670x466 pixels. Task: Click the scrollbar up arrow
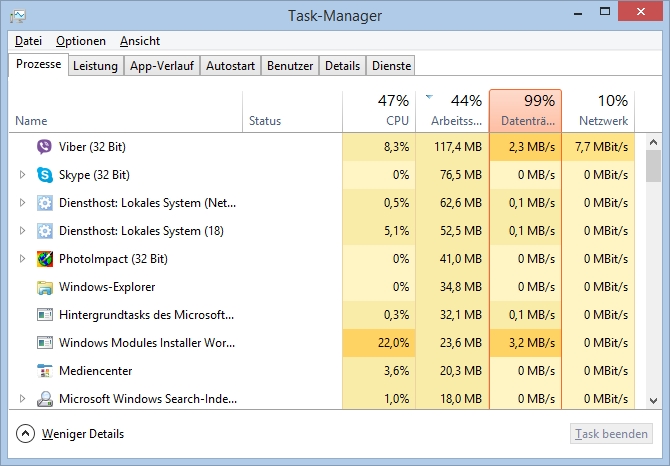tap(653, 142)
